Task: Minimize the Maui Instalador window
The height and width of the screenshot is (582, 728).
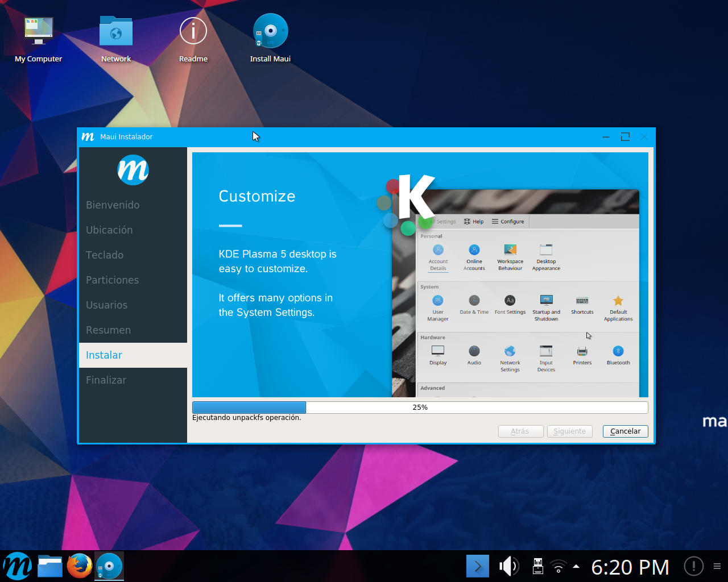Action: (606, 137)
